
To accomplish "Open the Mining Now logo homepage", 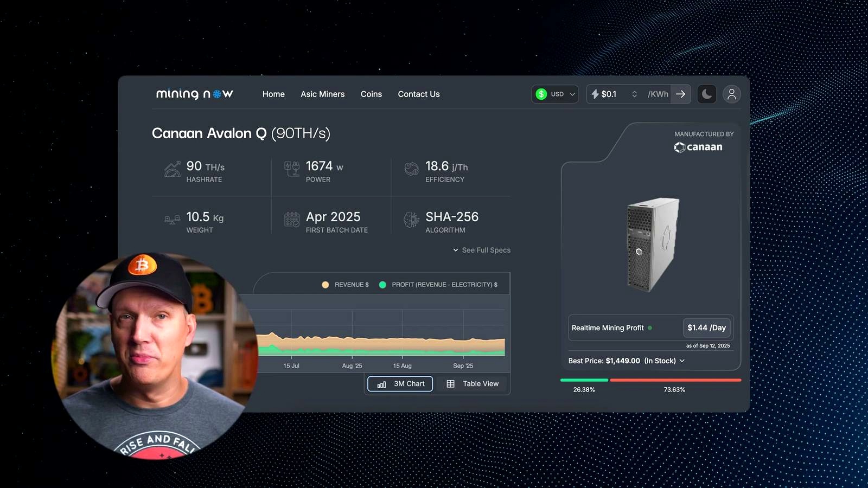I will [x=195, y=94].
